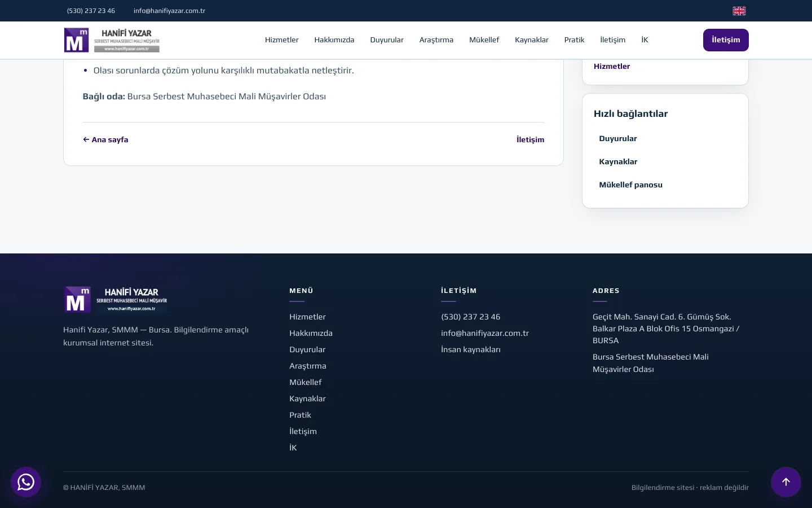Open Hizmetler in the top navigation
Image resolution: width=812 pixels, height=508 pixels.
282,40
